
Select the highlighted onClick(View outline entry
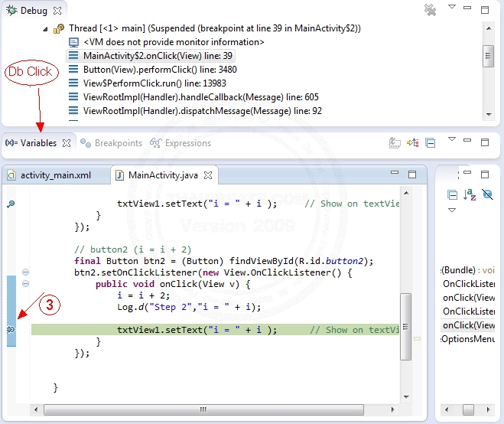click(x=467, y=325)
